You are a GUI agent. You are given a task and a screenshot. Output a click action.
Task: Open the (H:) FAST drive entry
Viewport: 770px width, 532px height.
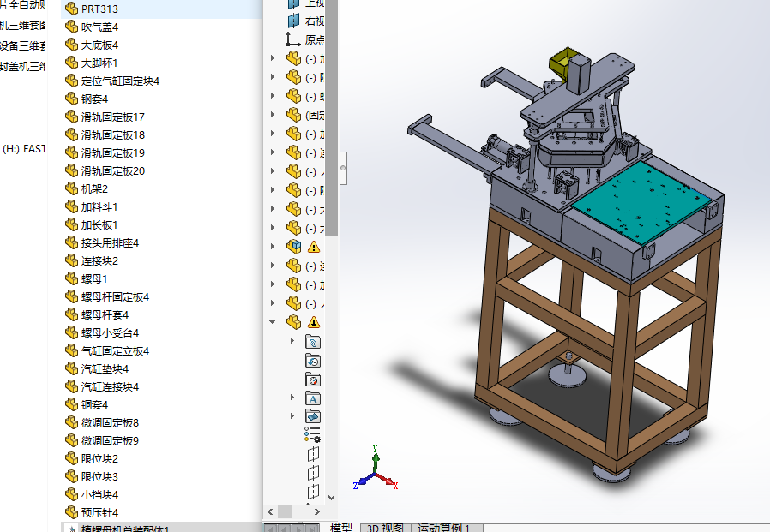coord(23,149)
